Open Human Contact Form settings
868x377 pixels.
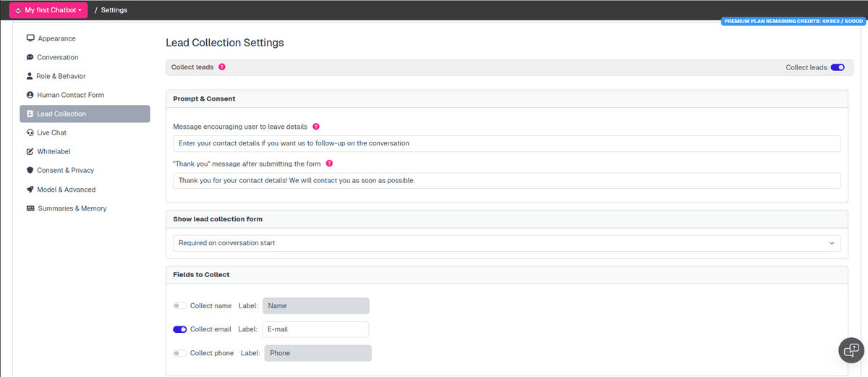70,95
